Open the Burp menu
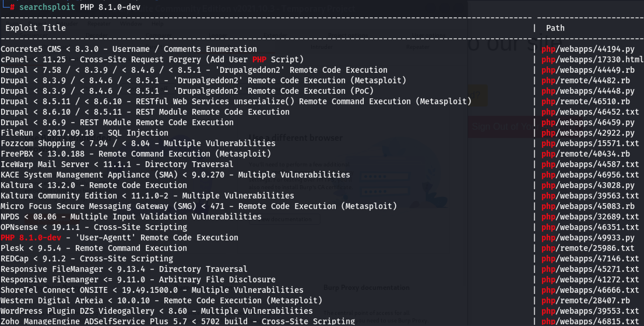The width and height of the screenshot is (644, 326). click(x=12, y=24)
